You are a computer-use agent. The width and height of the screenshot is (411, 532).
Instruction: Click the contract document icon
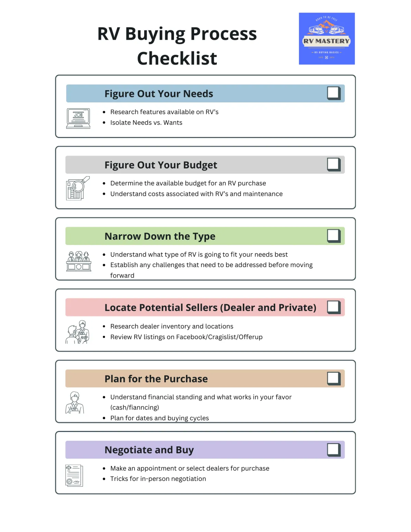(74, 475)
